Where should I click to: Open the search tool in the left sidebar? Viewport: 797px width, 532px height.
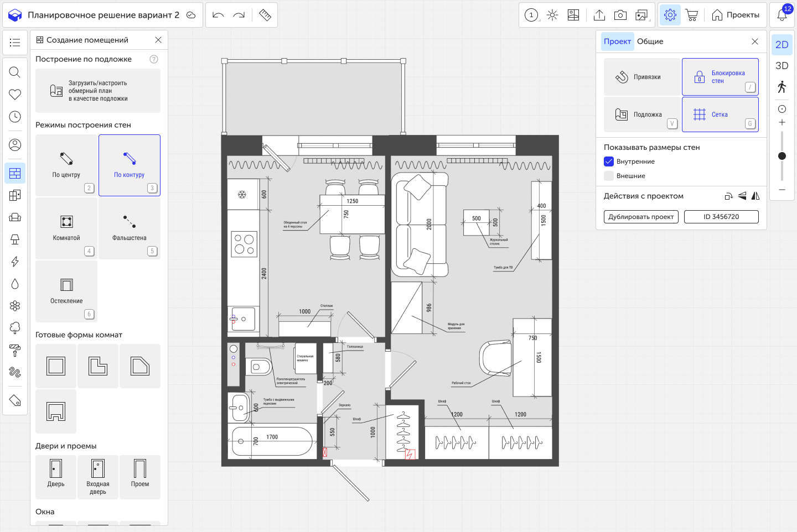tap(15, 72)
